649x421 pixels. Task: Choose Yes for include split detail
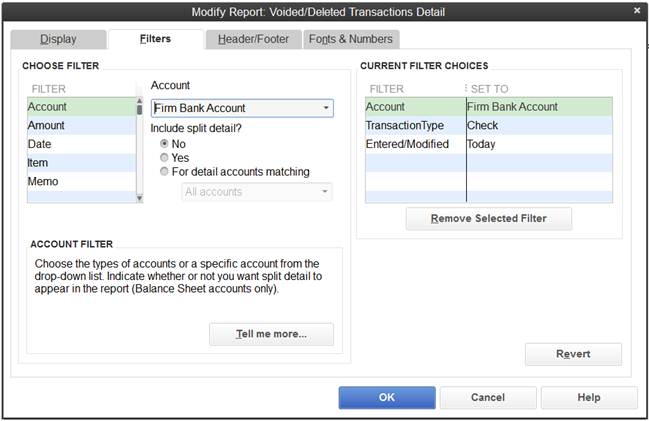pyautogui.click(x=165, y=158)
